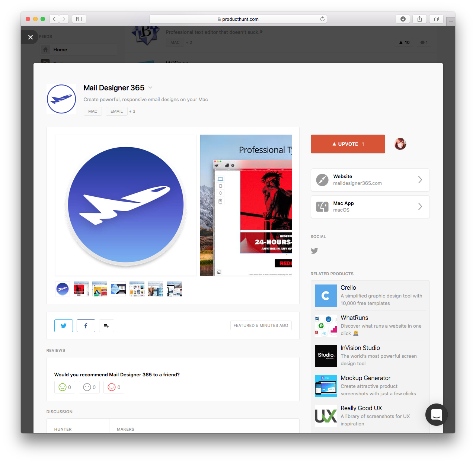The width and height of the screenshot is (476, 463).
Task: Open Safari downloads icon
Action: (x=403, y=19)
